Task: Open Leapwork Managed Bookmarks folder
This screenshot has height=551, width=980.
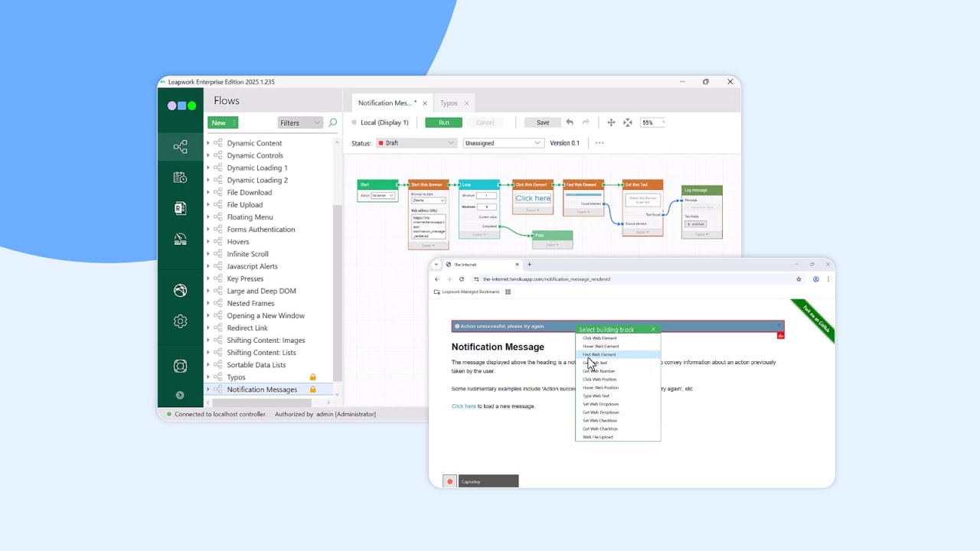Action: (467, 292)
